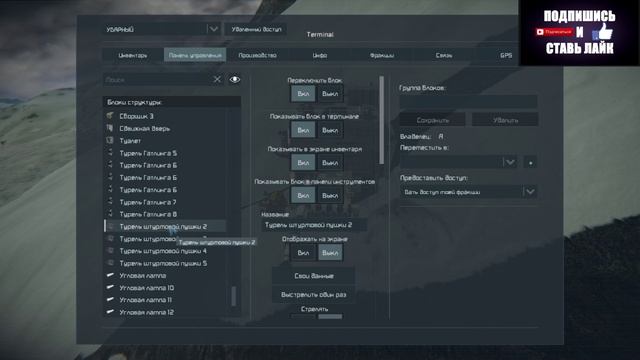The height and width of the screenshot is (360, 640).
Task: Click the Название field with Турель штурмовой пушки 2
Action: [x=314, y=225]
